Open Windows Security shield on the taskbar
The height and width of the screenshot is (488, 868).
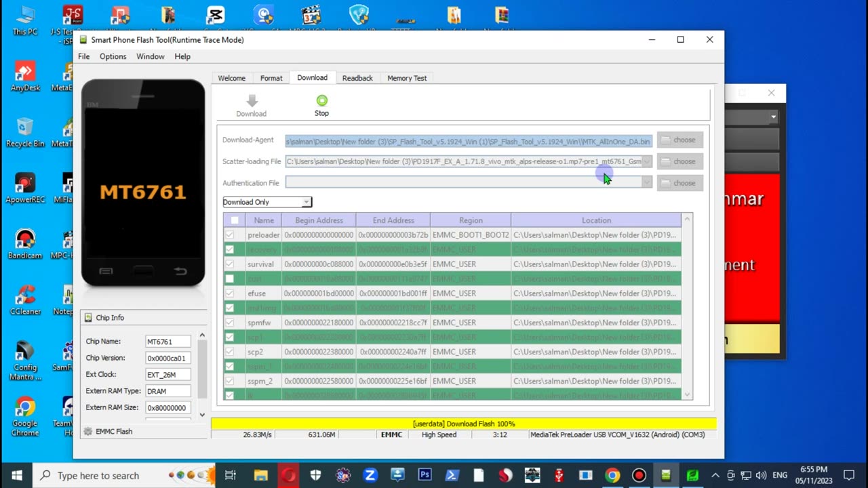(x=315, y=475)
